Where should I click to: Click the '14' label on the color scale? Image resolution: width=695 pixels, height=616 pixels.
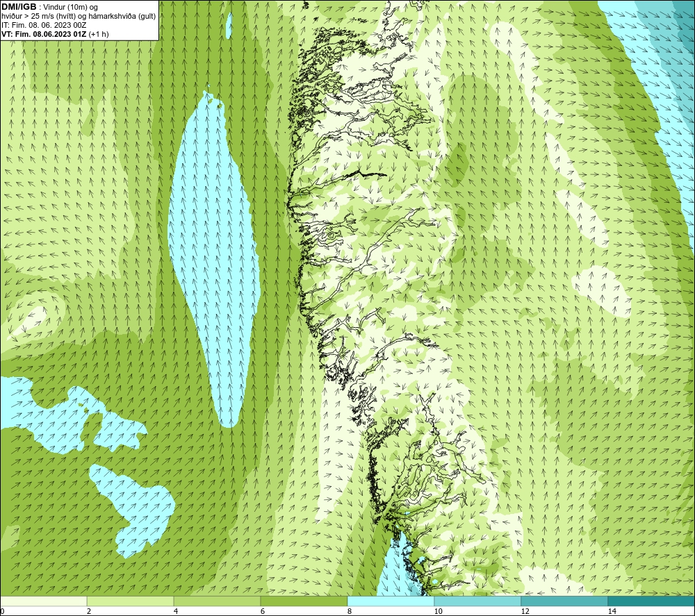pyautogui.click(x=612, y=611)
